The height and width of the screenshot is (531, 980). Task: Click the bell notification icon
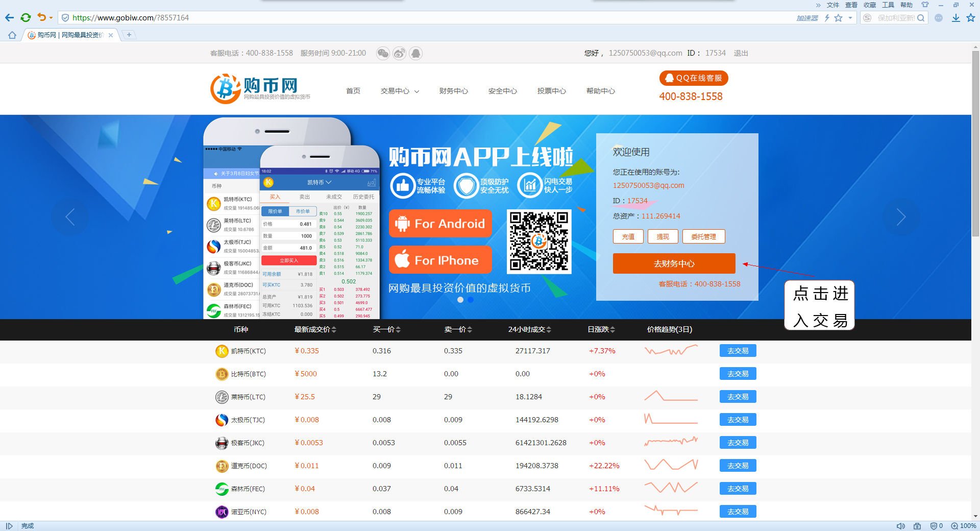(416, 53)
